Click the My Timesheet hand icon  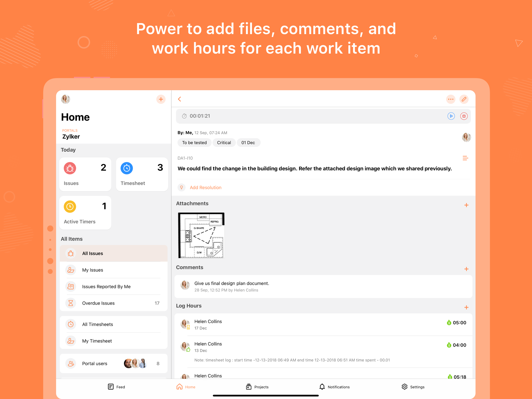tap(71, 341)
